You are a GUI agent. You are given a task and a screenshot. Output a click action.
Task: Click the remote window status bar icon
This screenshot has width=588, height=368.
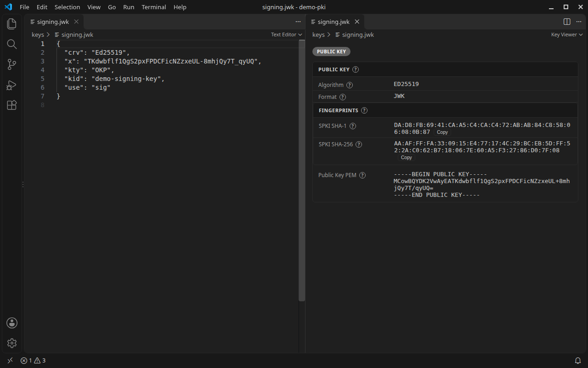click(x=10, y=361)
